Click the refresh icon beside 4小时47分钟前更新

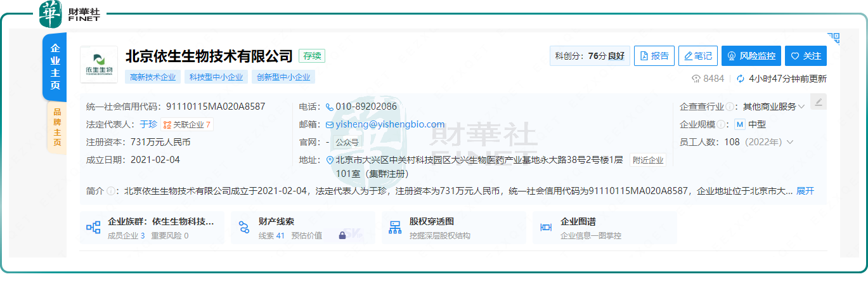(741, 79)
